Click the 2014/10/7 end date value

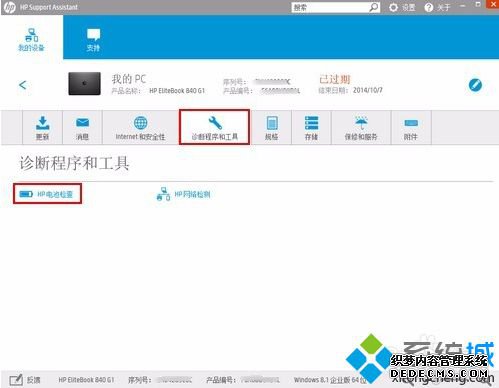[368, 90]
